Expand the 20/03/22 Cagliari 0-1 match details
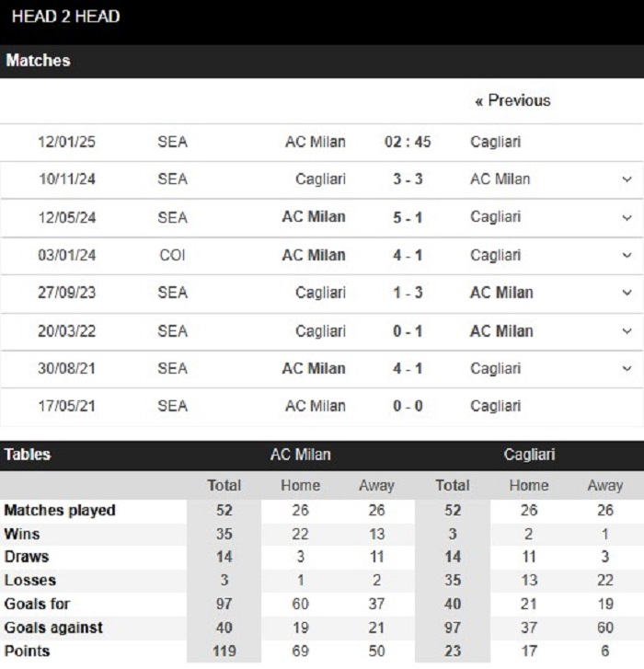 point(627,331)
